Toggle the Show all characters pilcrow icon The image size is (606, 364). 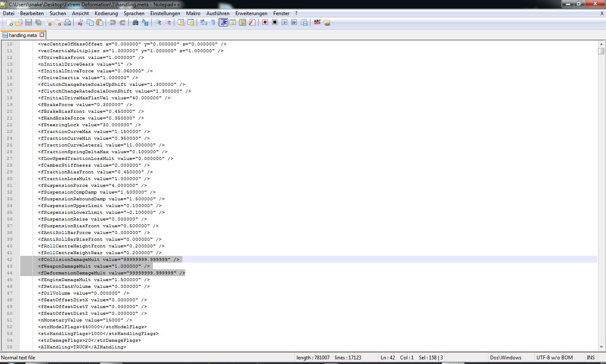coord(213,23)
